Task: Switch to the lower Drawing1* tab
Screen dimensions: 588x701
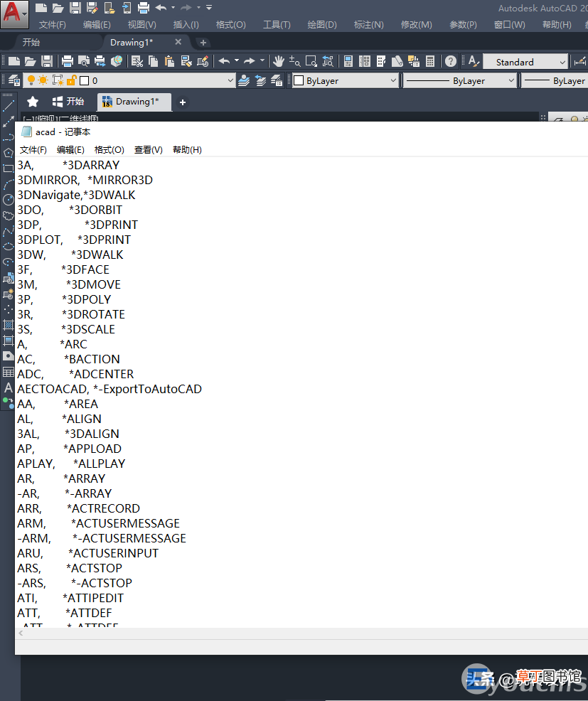Action: (134, 102)
